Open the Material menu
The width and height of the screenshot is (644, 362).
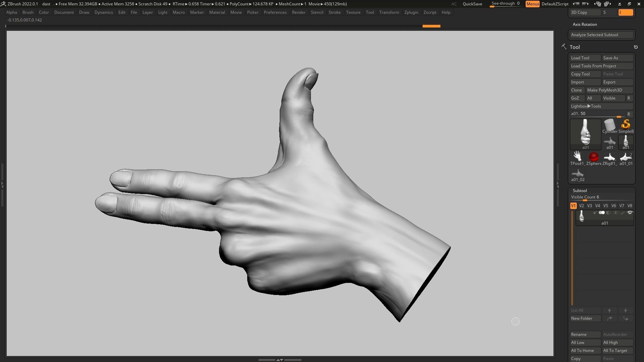[x=217, y=12]
